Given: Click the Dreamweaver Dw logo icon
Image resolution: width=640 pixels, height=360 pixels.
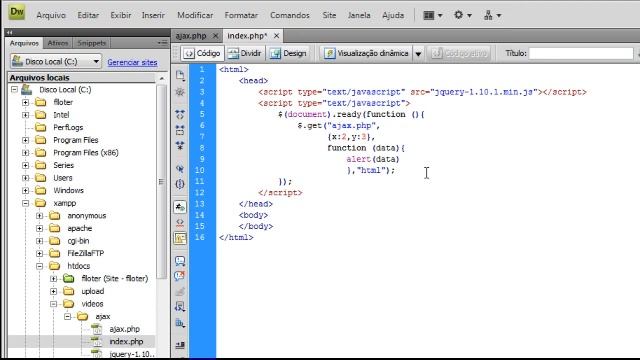Looking at the screenshot, I should pos(16,12).
